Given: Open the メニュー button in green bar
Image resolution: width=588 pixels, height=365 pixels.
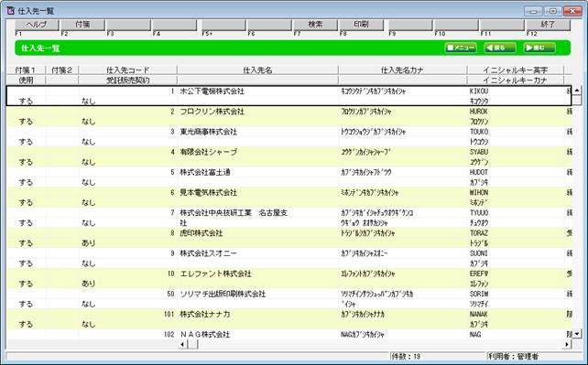Looking at the screenshot, I should pos(461,48).
